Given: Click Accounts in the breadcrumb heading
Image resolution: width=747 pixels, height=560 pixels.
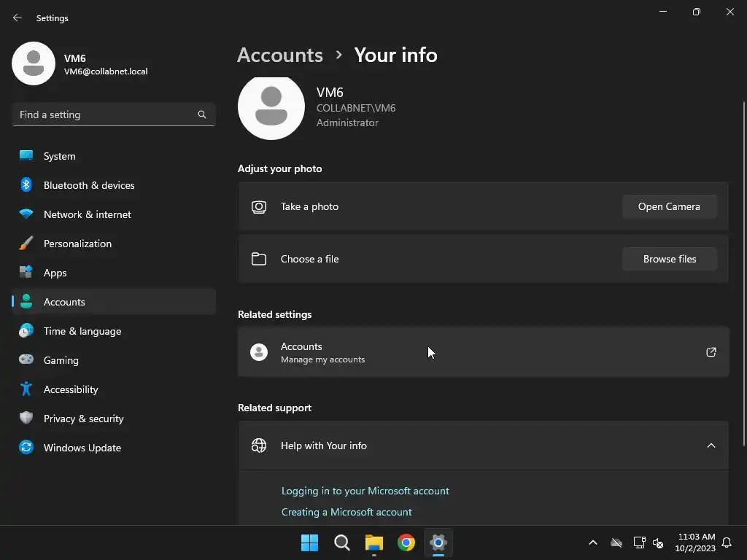Looking at the screenshot, I should [x=280, y=55].
